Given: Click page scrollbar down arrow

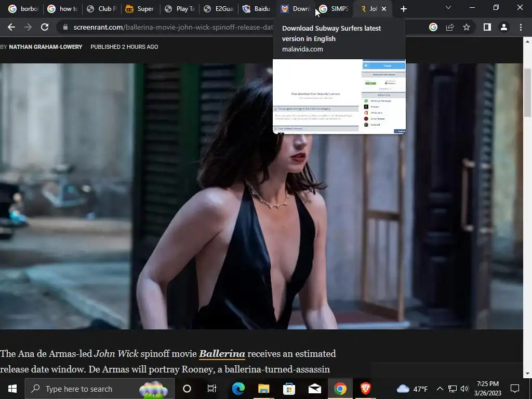Looking at the screenshot, I should coord(527,374).
